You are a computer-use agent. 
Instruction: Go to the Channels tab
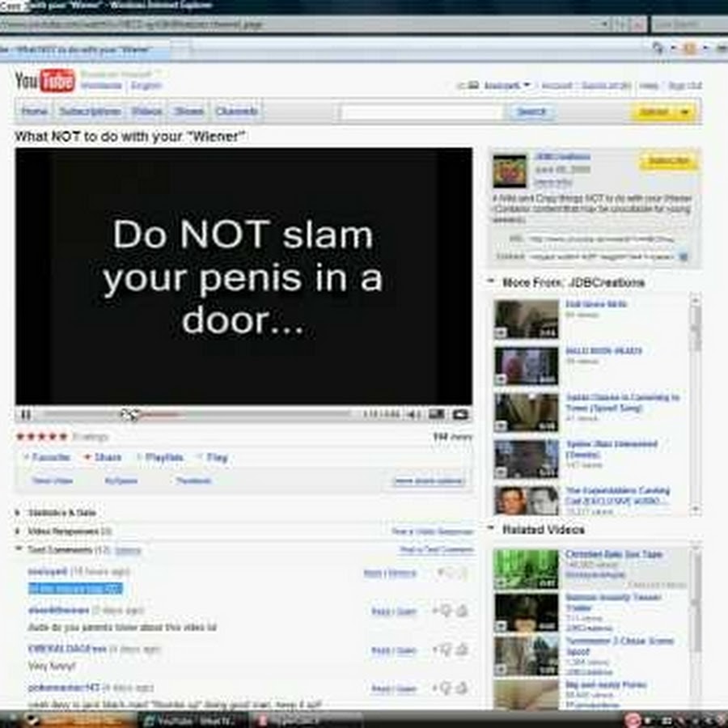[236, 112]
